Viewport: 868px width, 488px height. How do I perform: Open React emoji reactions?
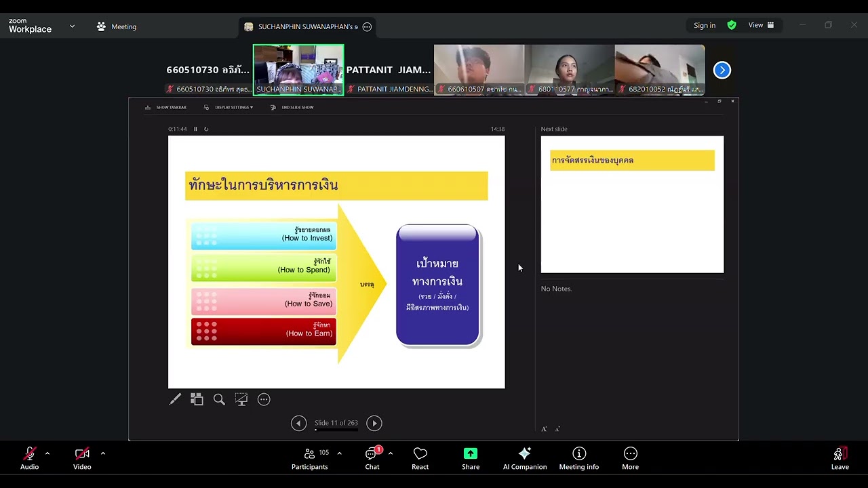click(420, 458)
